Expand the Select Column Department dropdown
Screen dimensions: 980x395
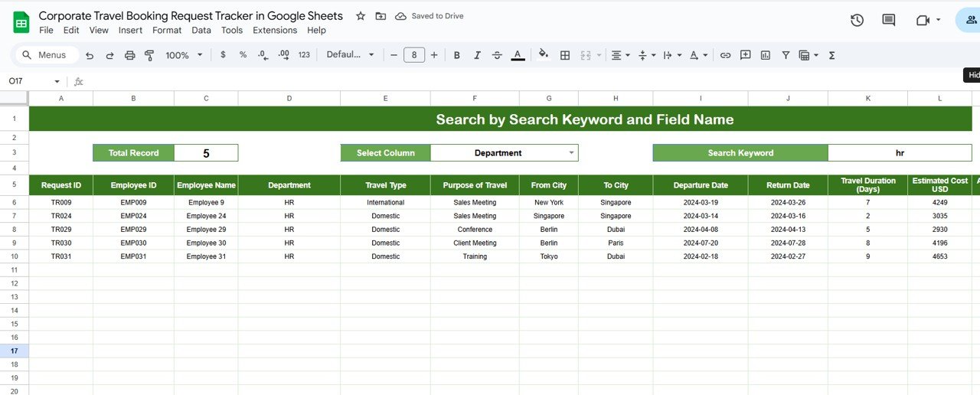pos(571,153)
